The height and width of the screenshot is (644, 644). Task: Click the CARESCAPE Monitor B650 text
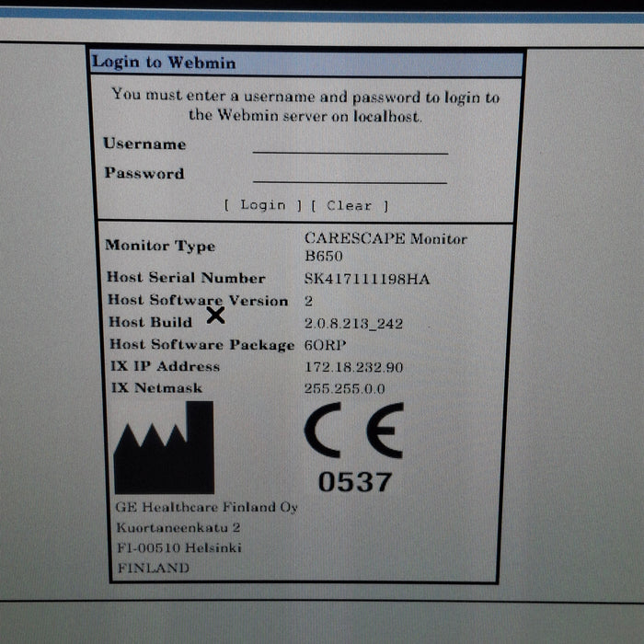pyautogui.click(x=385, y=247)
